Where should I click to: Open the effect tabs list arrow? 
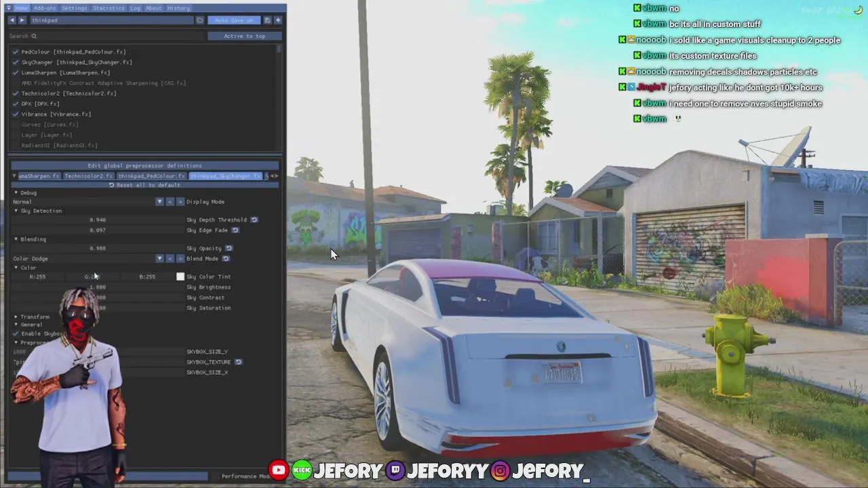click(x=14, y=176)
